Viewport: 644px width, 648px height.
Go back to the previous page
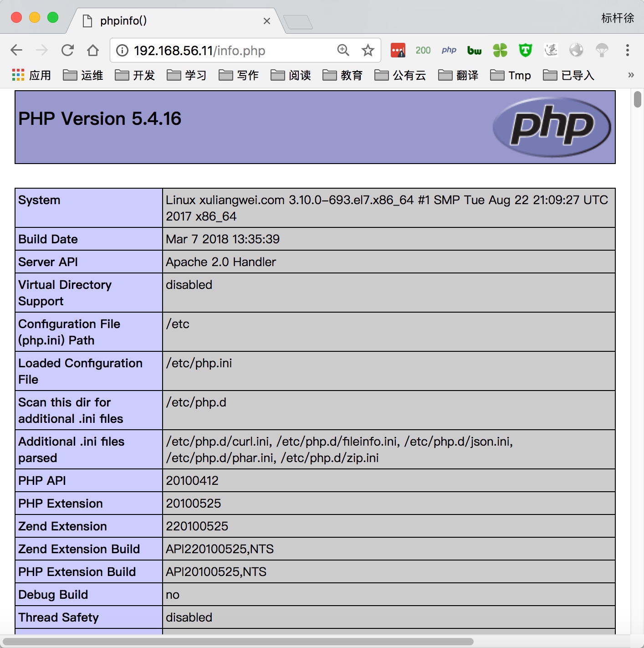coord(16,50)
